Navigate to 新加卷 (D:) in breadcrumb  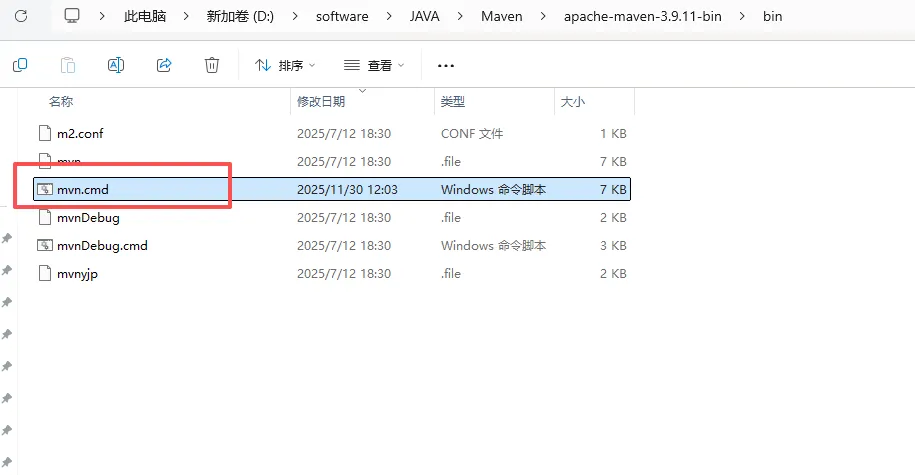240,16
